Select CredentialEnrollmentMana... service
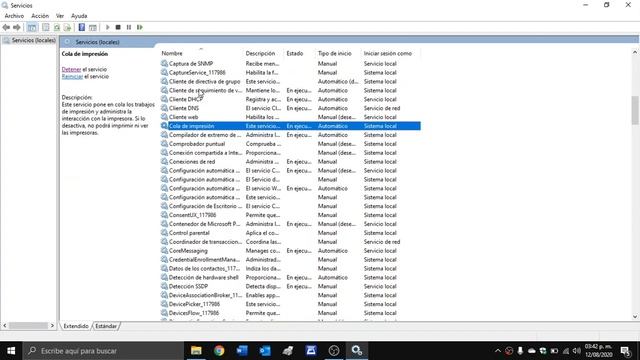 pyautogui.click(x=204, y=260)
